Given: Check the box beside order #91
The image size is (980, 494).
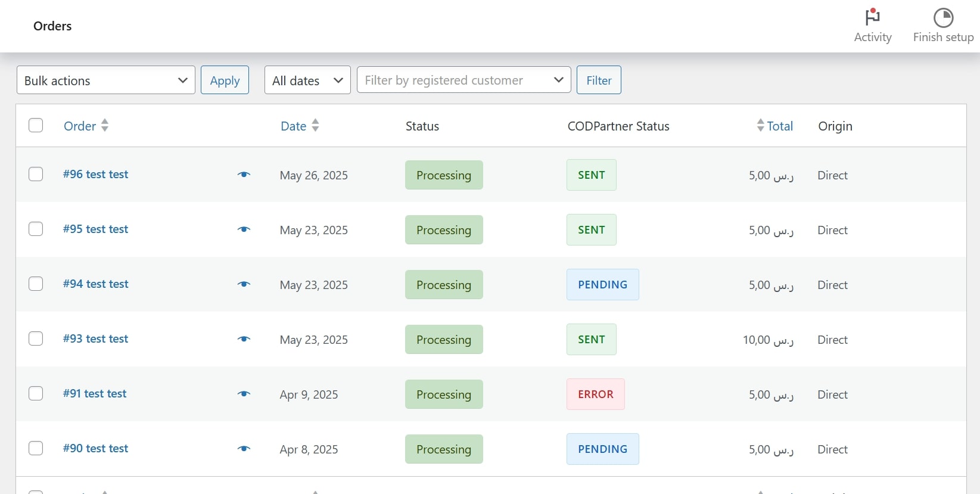Looking at the screenshot, I should (x=36, y=393).
